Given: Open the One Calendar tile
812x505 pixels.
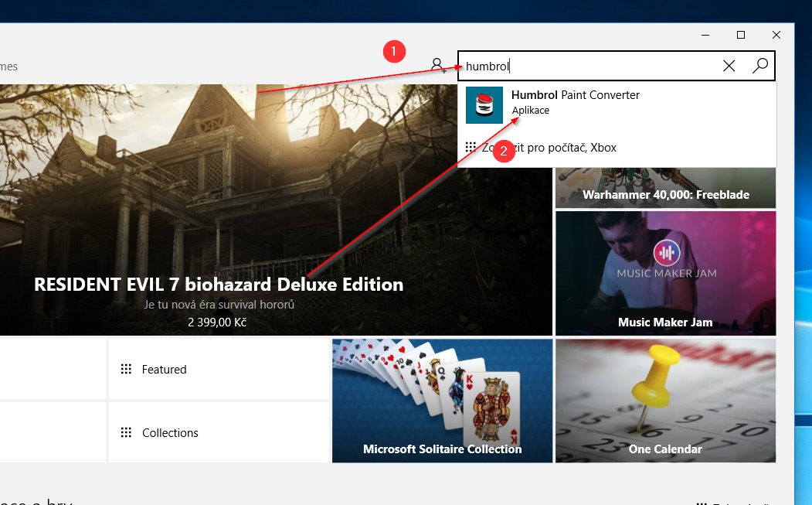Looking at the screenshot, I should [x=665, y=401].
